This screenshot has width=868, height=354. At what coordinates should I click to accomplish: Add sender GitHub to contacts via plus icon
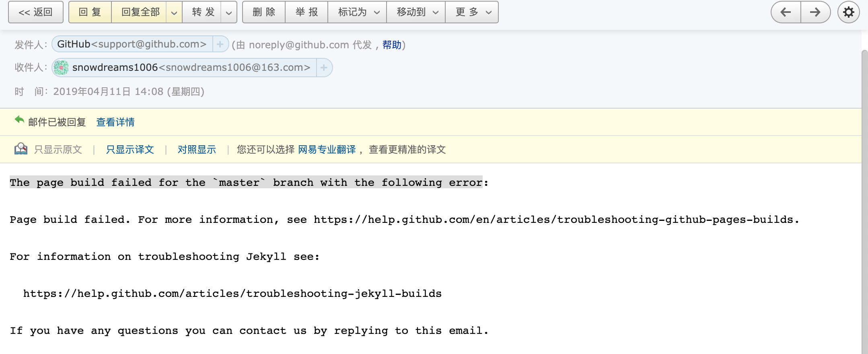click(x=220, y=44)
